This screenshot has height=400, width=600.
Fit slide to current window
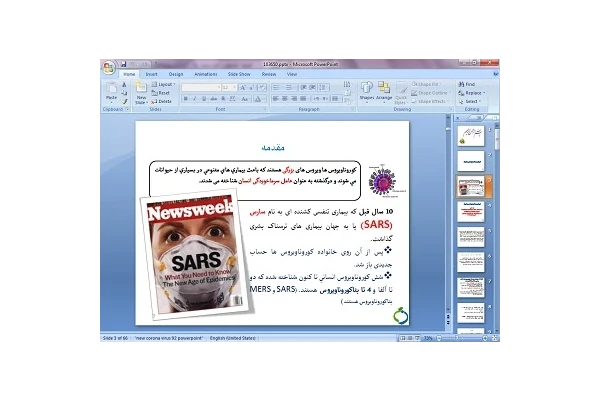494,338
